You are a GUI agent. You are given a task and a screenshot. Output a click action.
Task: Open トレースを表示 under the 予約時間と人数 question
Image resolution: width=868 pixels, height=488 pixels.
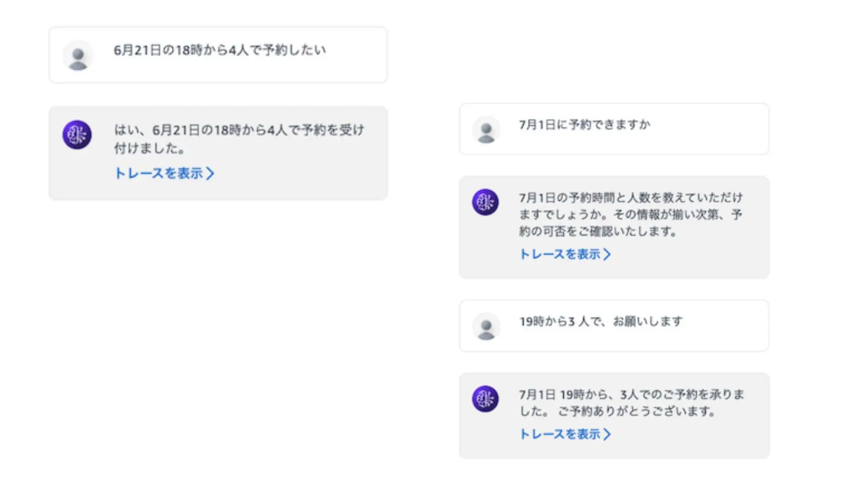click(560, 254)
